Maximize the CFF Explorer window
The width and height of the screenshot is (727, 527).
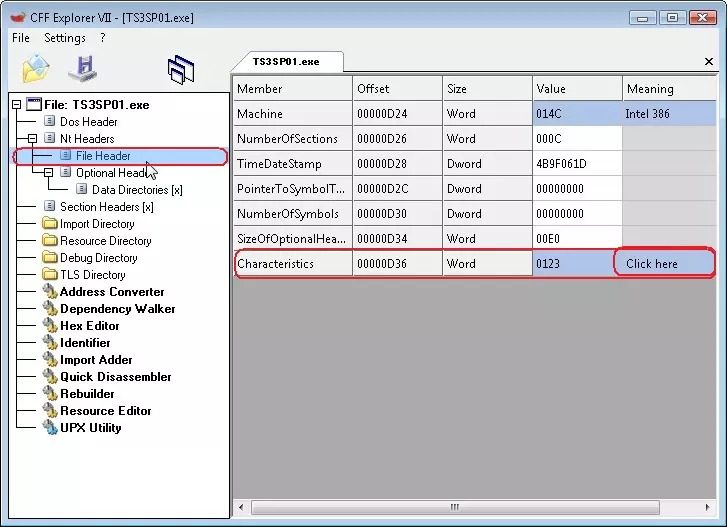pyautogui.click(x=672, y=18)
